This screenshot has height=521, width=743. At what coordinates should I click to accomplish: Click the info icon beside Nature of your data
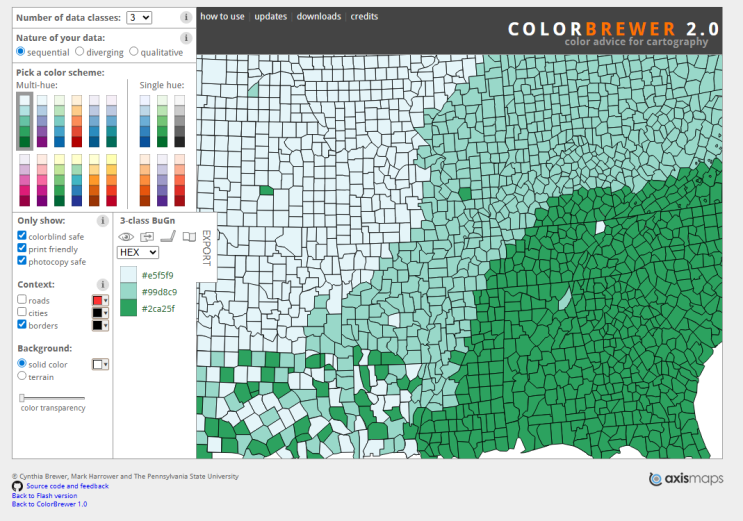pos(186,38)
